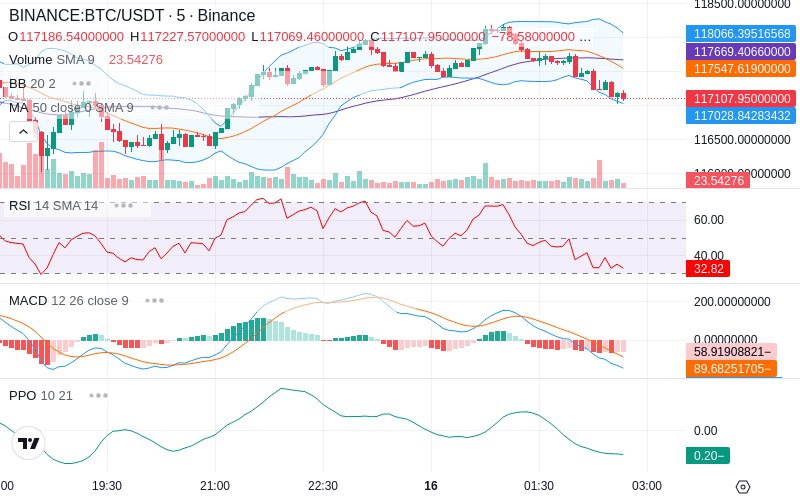Viewport: 800px width, 500px height.
Task: Click the volume value label 23.54276 on axis
Action: coord(718,180)
